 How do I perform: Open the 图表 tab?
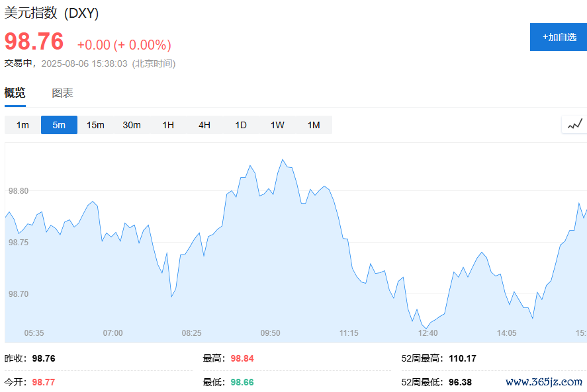tap(62, 93)
